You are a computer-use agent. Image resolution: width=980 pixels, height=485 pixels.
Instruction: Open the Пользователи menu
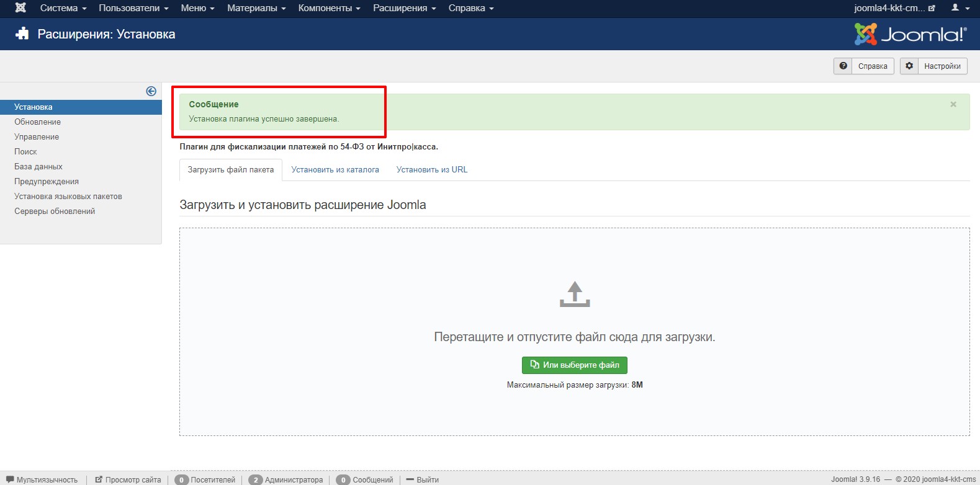[x=133, y=8]
